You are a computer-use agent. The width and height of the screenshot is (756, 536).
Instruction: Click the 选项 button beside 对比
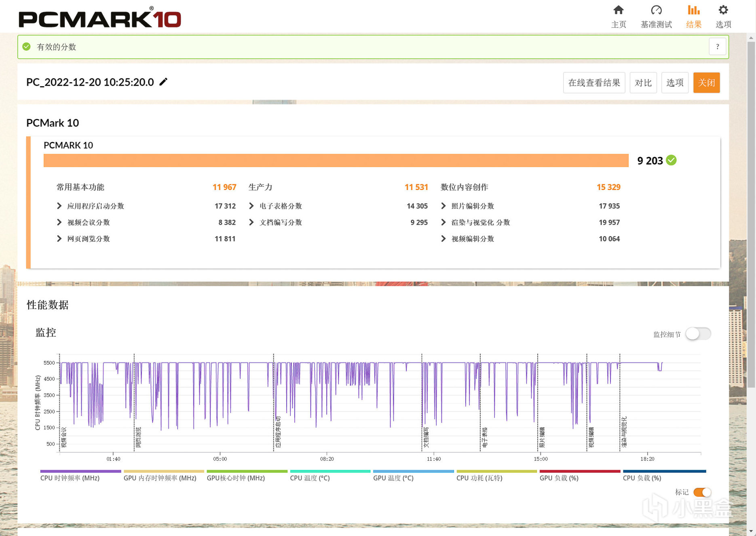[675, 82]
